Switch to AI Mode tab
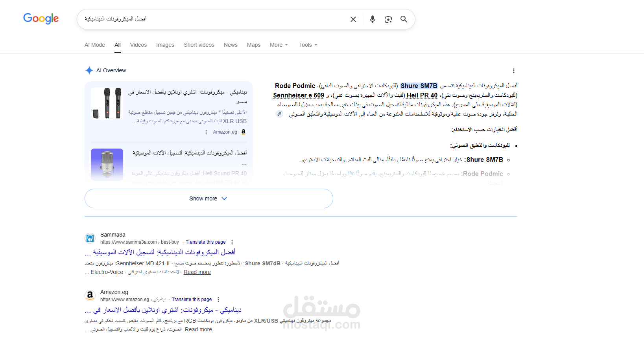The height and width of the screenshot is (338, 644). point(95,45)
